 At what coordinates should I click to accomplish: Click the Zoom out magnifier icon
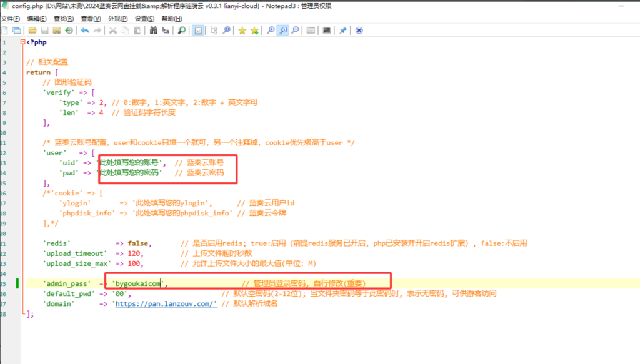294,30
